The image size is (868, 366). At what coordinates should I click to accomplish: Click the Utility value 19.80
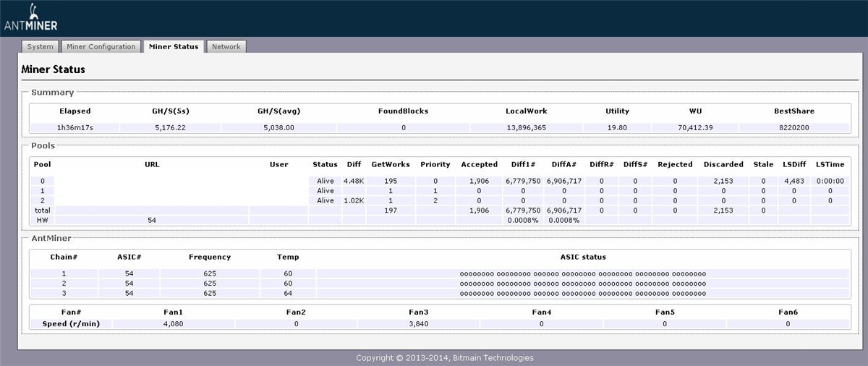pyautogui.click(x=617, y=127)
